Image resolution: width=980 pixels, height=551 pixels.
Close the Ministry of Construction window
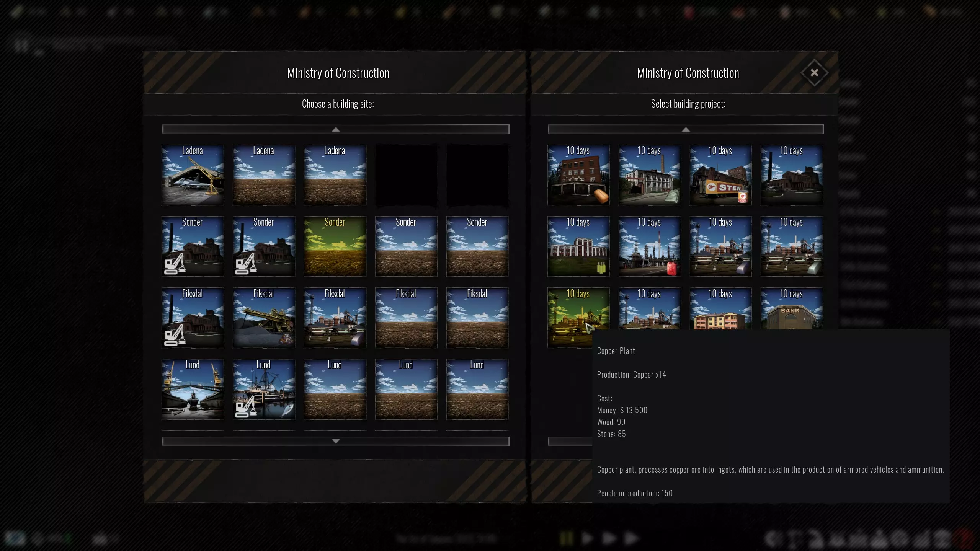[x=814, y=73]
